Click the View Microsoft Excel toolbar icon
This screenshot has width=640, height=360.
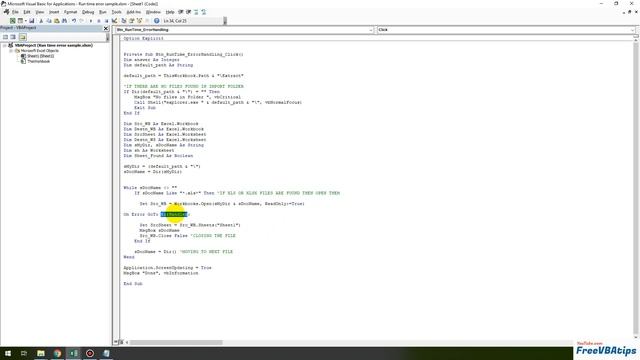13,21
